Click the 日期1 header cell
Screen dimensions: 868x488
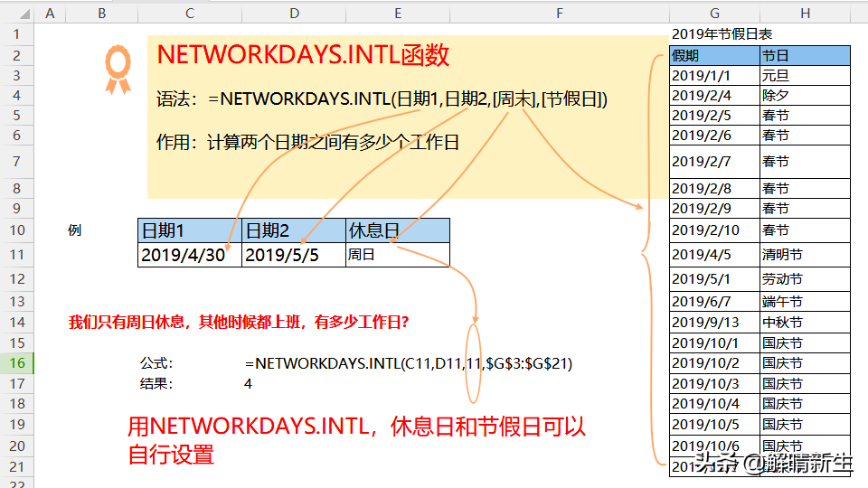click(x=190, y=230)
